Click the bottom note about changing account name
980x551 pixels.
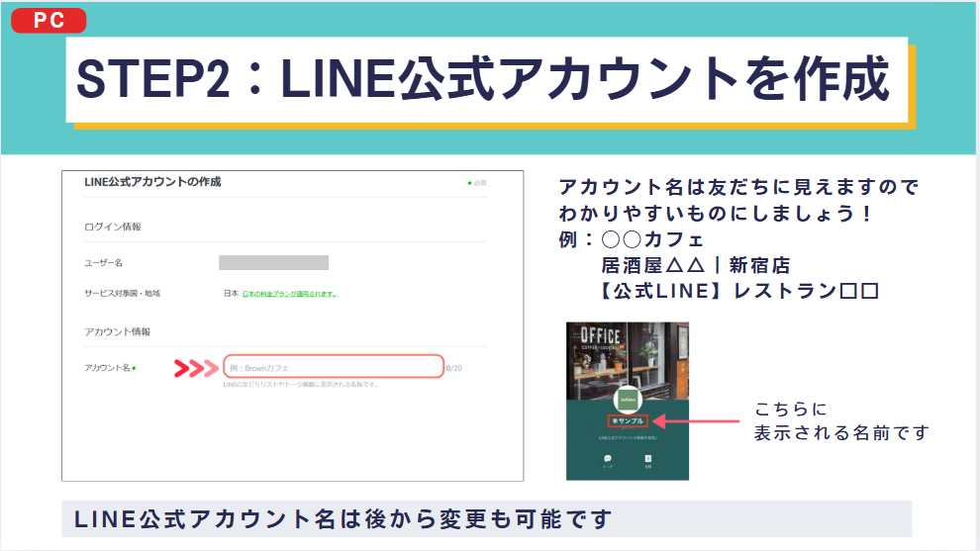[343, 519]
